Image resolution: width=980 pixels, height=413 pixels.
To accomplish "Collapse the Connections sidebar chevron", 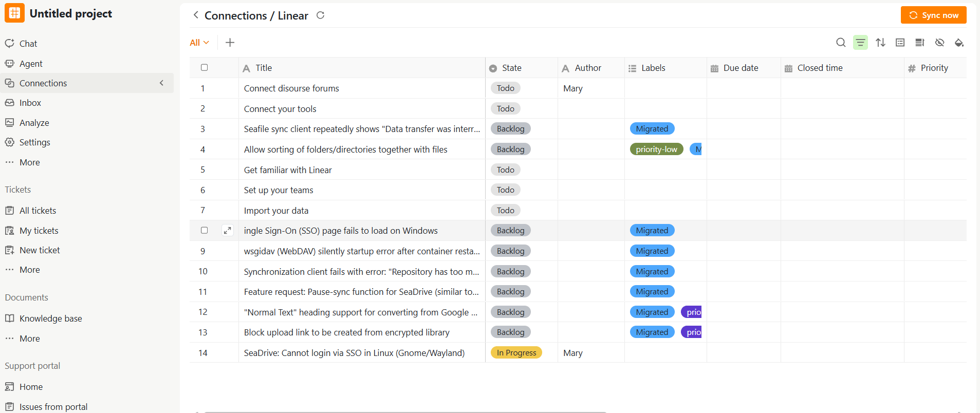I will 161,83.
